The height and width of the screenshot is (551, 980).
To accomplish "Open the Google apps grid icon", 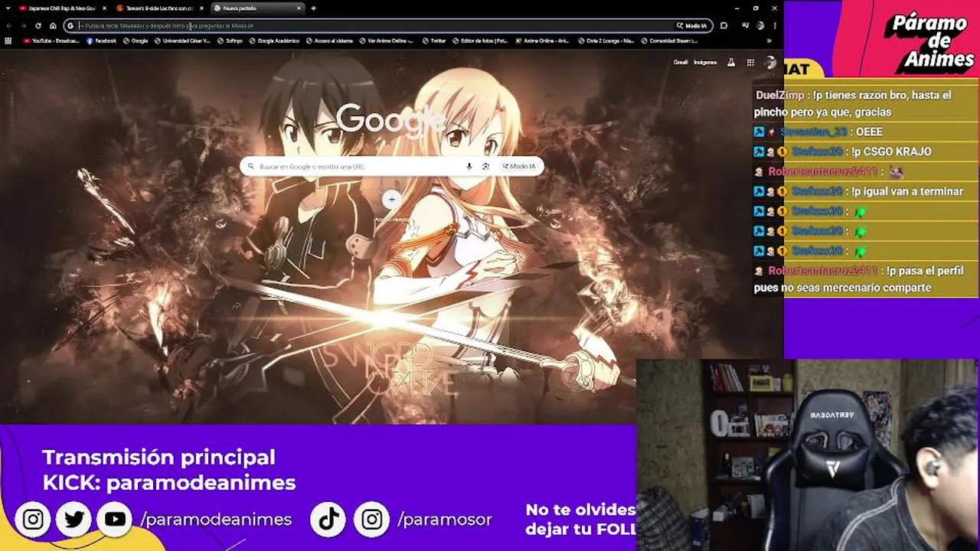I will 750,62.
